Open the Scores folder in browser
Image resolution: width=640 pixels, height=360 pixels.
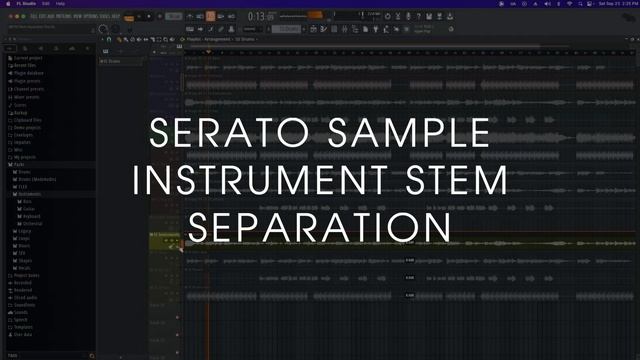coord(20,105)
